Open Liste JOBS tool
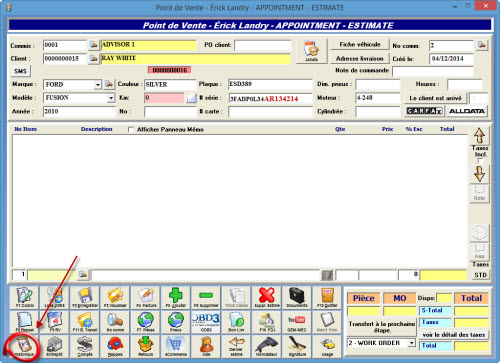 pyautogui.click(x=55, y=297)
